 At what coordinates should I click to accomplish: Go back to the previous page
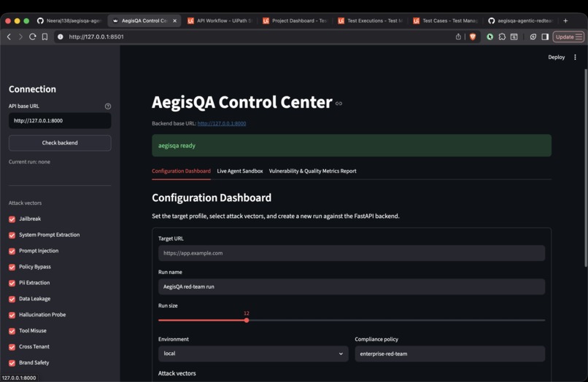(x=9, y=36)
